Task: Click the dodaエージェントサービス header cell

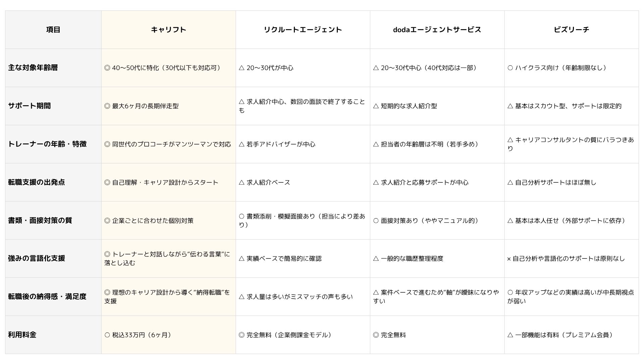Action: click(437, 29)
